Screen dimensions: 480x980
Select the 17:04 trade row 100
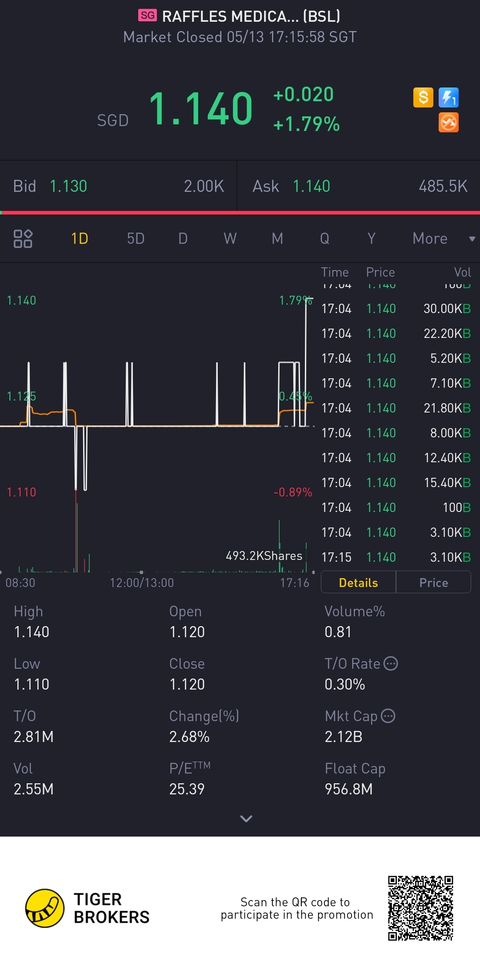click(396, 508)
